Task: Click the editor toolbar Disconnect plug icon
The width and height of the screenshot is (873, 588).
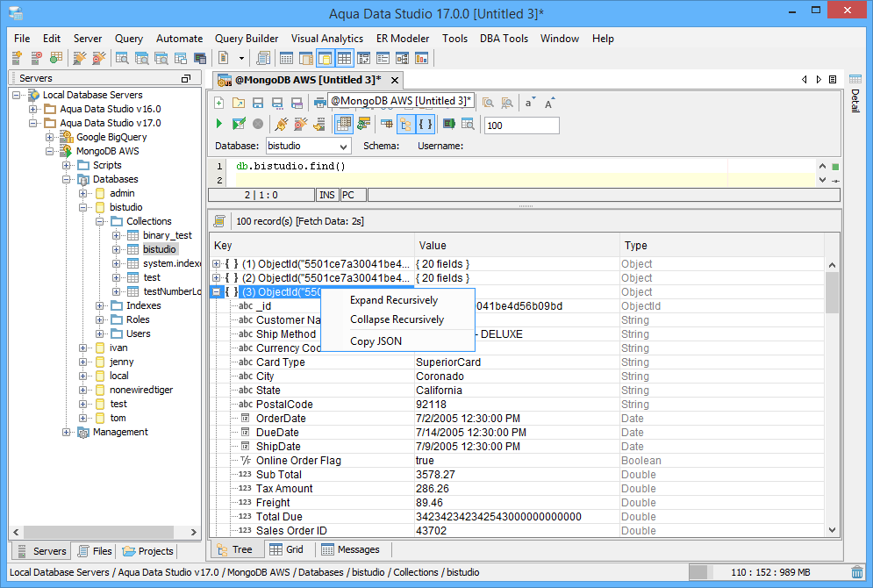Action: (301, 124)
